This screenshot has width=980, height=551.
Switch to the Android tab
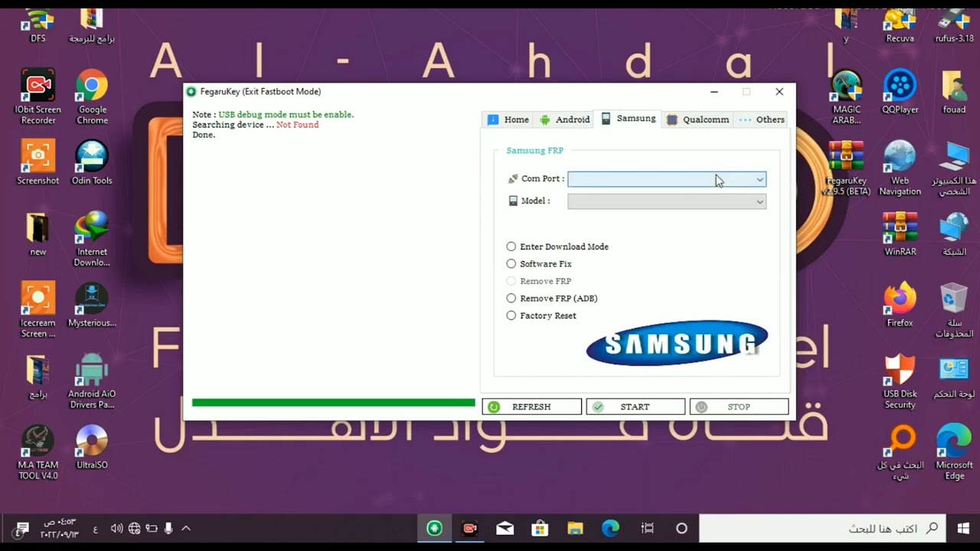click(564, 119)
